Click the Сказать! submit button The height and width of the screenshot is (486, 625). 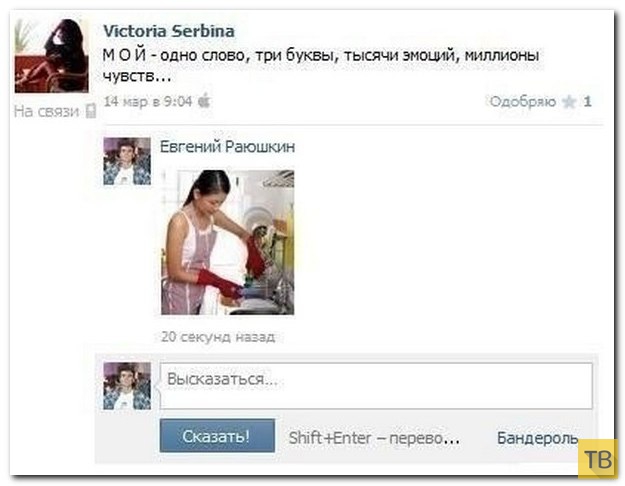217,436
